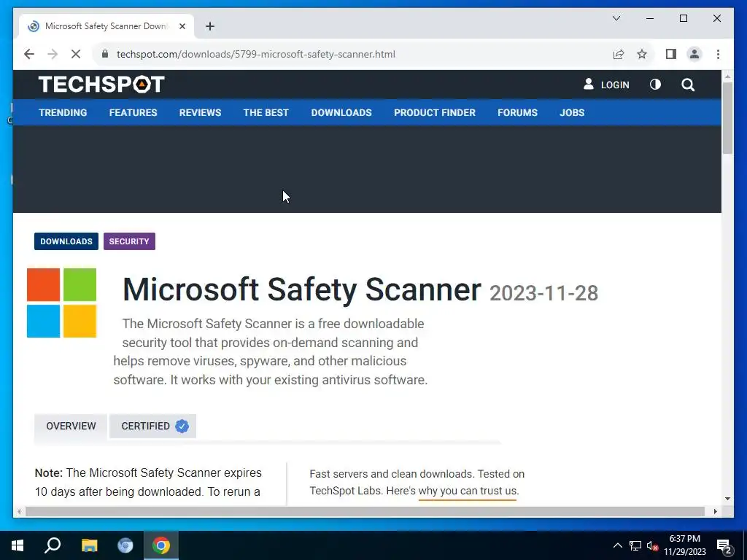Open the FORUMS menu item
Image resolution: width=747 pixels, height=560 pixels.
tap(517, 113)
